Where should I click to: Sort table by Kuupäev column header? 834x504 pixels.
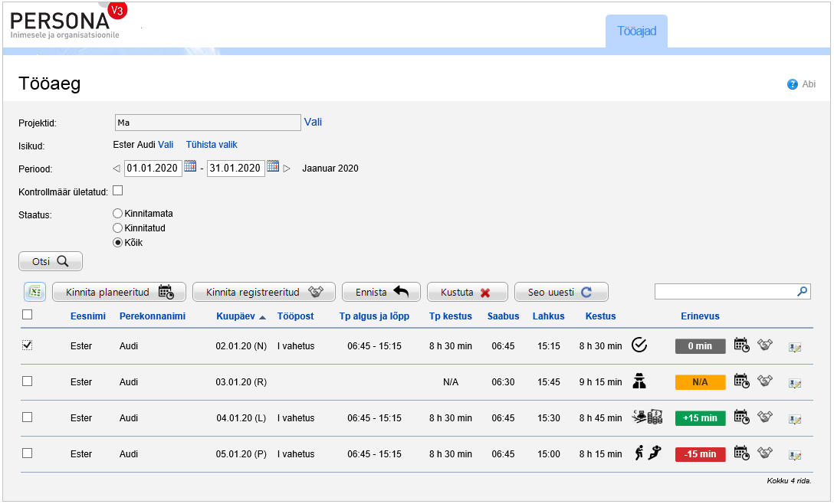pos(237,316)
